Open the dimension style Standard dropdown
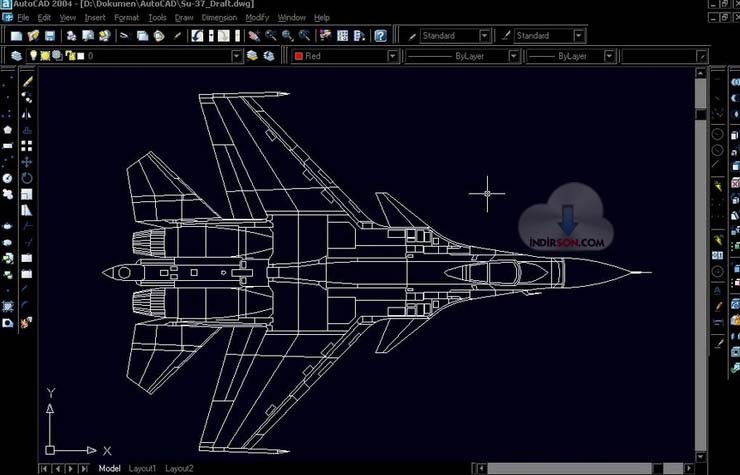This screenshot has height=475, width=740. point(579,36)
